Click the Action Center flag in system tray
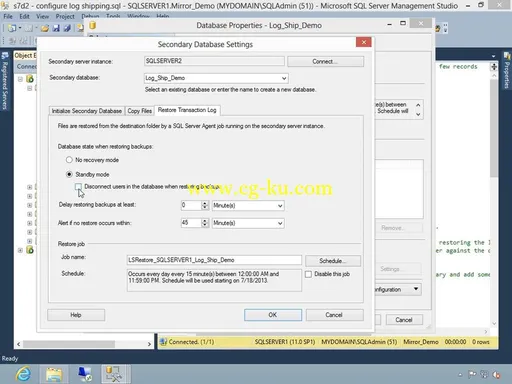The height and width of the screenshot is (384, 512). tap(472, 375)
